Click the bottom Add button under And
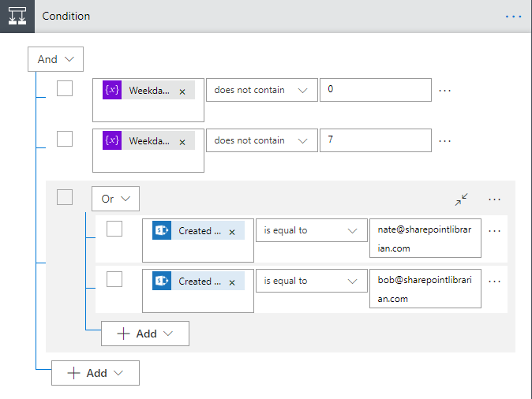The width and height of the screenshot is (532, 399). pyautogui.click(x=96, y=373)
